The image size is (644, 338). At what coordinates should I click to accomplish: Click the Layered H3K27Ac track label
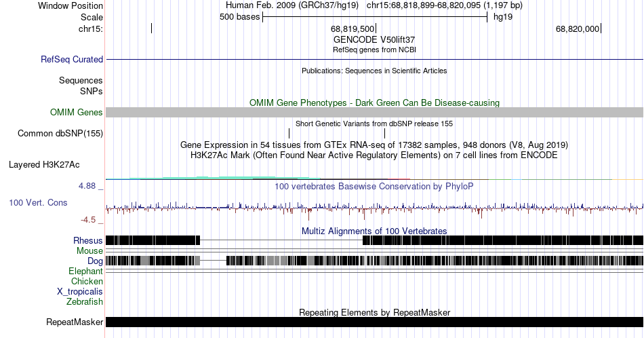coord(44,164)
